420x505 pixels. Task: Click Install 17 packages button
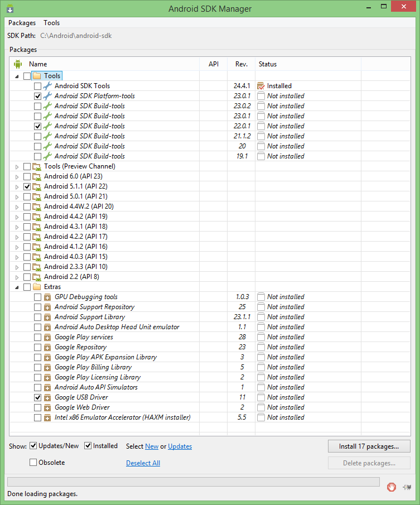pyautogui.click(x=369, y=446)
